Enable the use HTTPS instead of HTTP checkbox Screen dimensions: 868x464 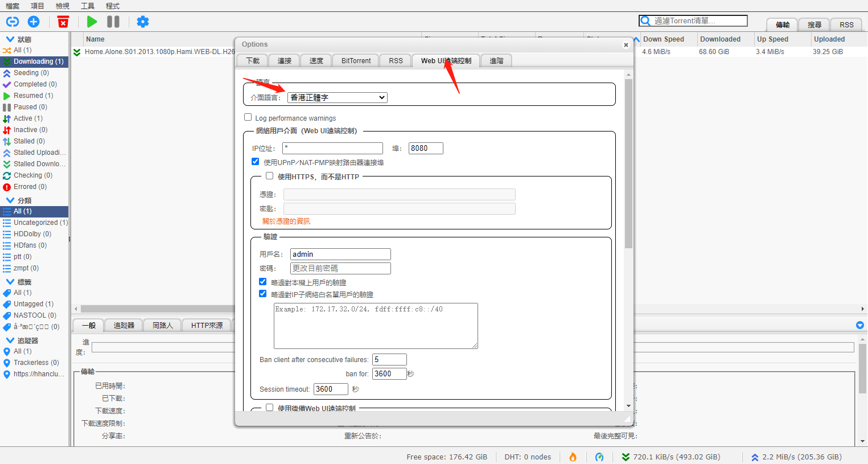[x=269, y=176]
